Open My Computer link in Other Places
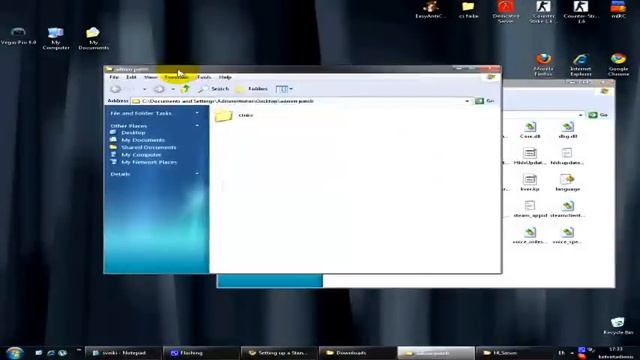The height and width of the screenshot is (360, 640). pyautogui.click(x=141, y=155)
